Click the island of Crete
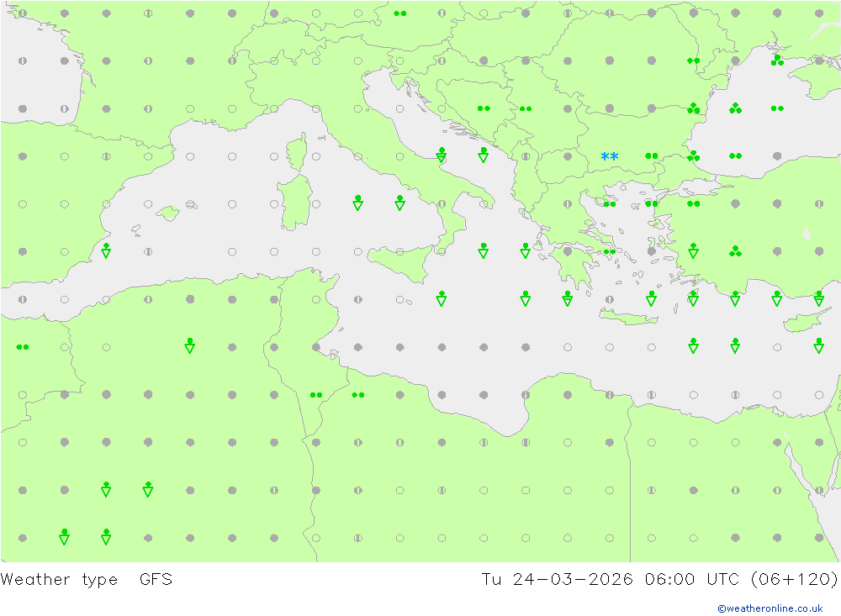The height and width of the screenshot is (616, 841). pyautogui.click(x=628, y=318)
